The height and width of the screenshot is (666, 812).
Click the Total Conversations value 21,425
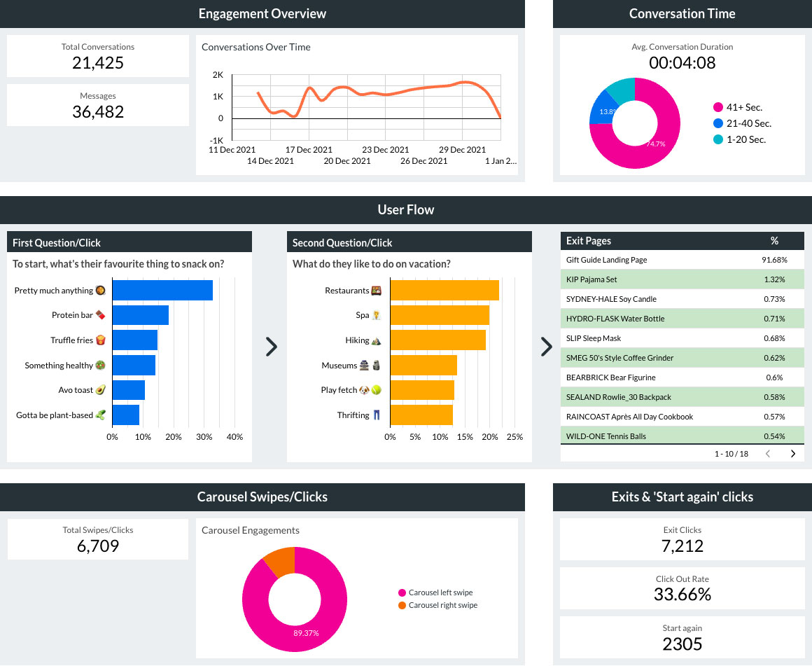coord(98,63)
